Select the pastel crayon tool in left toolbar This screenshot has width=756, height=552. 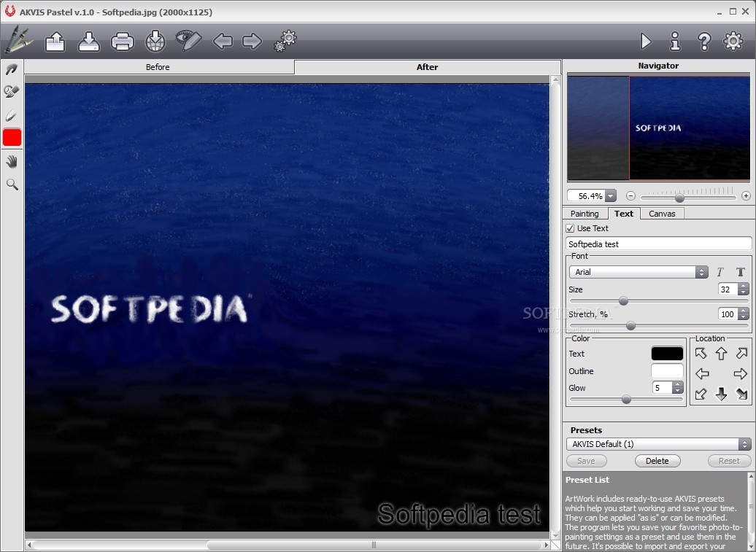click(x=12, y=116)
